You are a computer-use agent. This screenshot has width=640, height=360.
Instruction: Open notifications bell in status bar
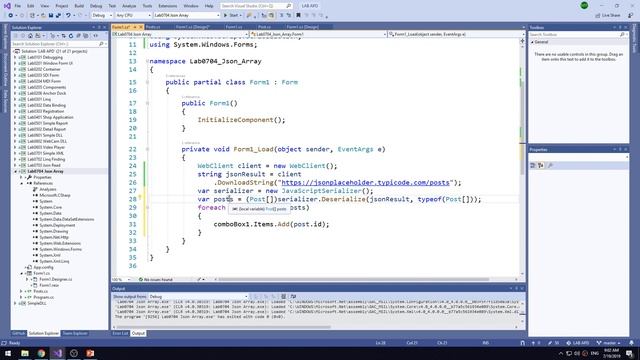pos(631,343)
